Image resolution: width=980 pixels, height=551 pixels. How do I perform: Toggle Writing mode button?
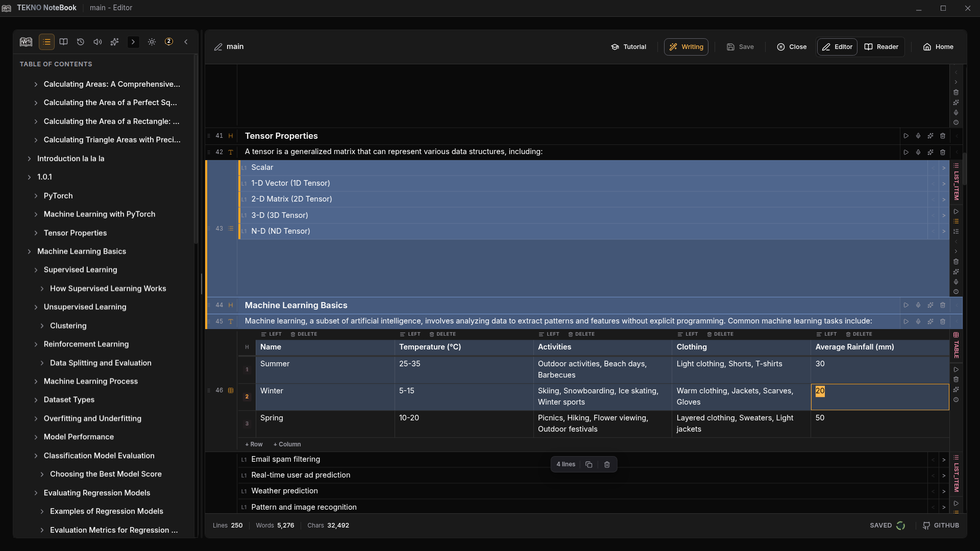point(686,47)
